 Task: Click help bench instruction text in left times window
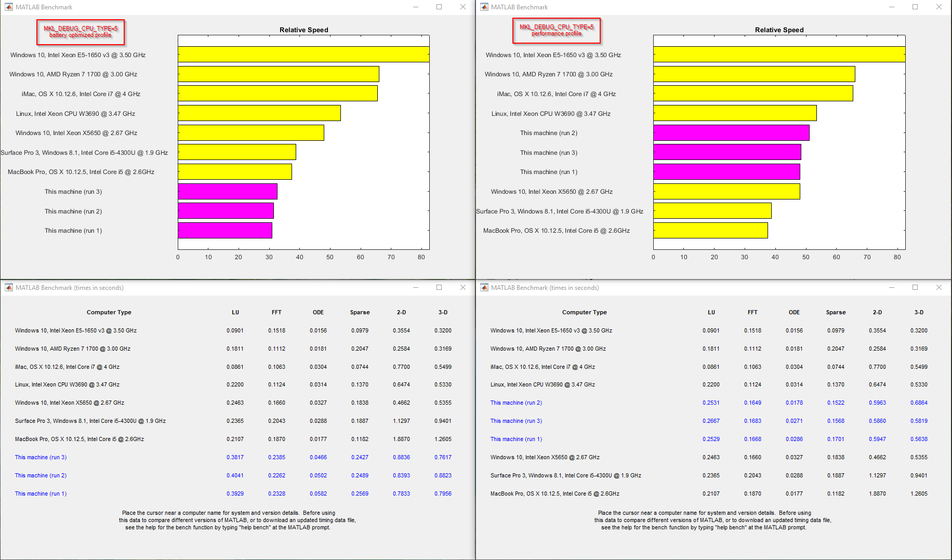(237, 520)
